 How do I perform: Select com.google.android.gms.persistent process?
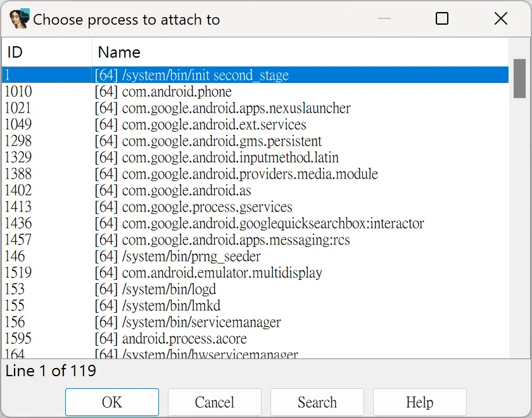point(255,141)
